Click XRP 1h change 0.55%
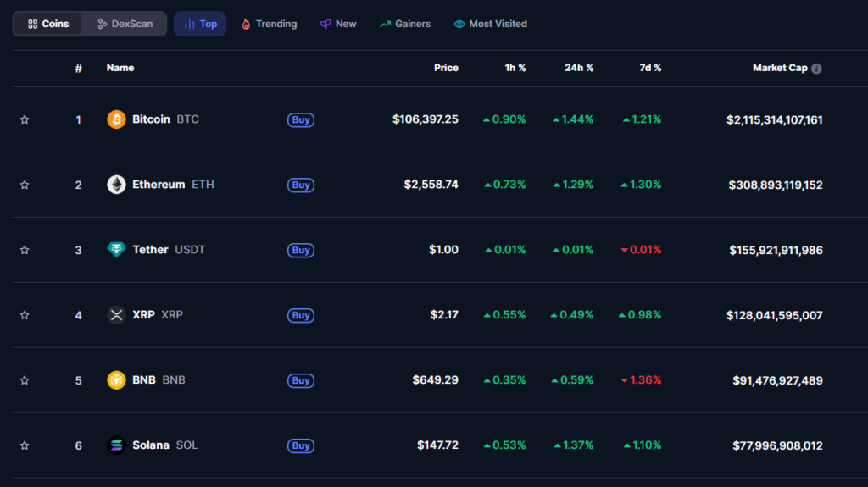Image resolution: width=868 pixels, height=487 pixels. click(505, 314)
